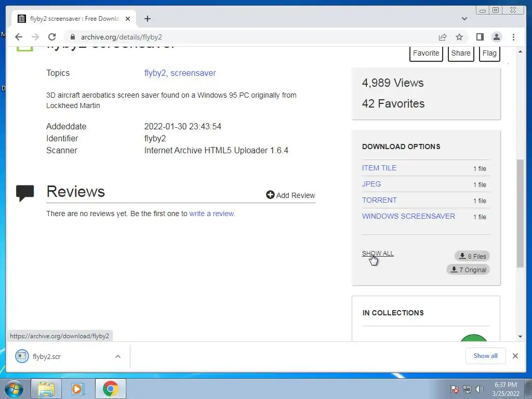Viewport: 532px width, 399px height.
Task: Click the DOWNLOAD OPTIONS heading
Action: pos(401,147)
